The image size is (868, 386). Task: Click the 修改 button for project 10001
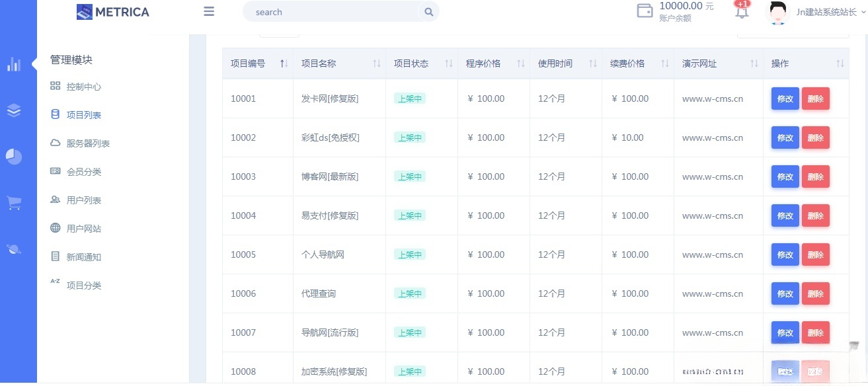pos(785,98)
